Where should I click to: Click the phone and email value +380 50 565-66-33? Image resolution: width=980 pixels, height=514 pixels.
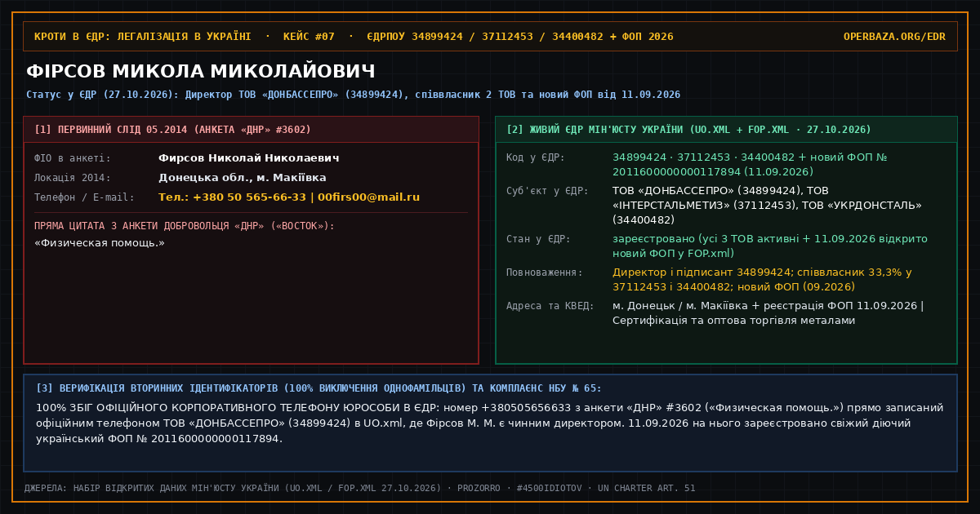(289, 197)
